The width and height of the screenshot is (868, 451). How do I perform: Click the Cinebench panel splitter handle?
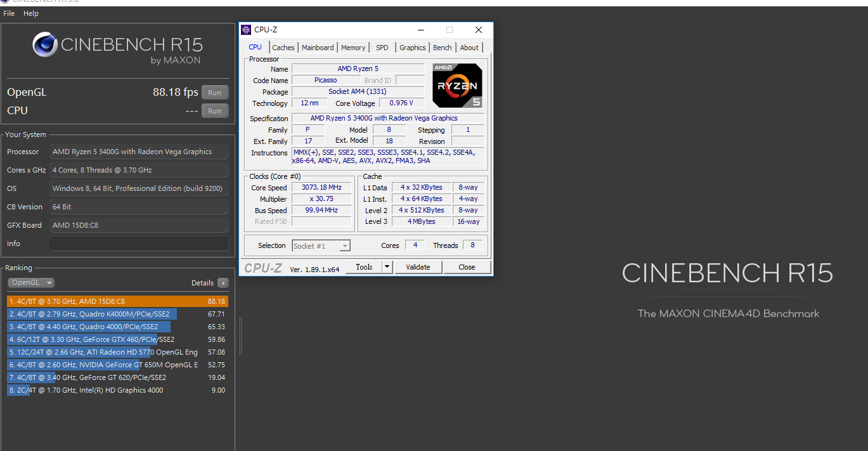pyautogui.click(x=240, y=336)
